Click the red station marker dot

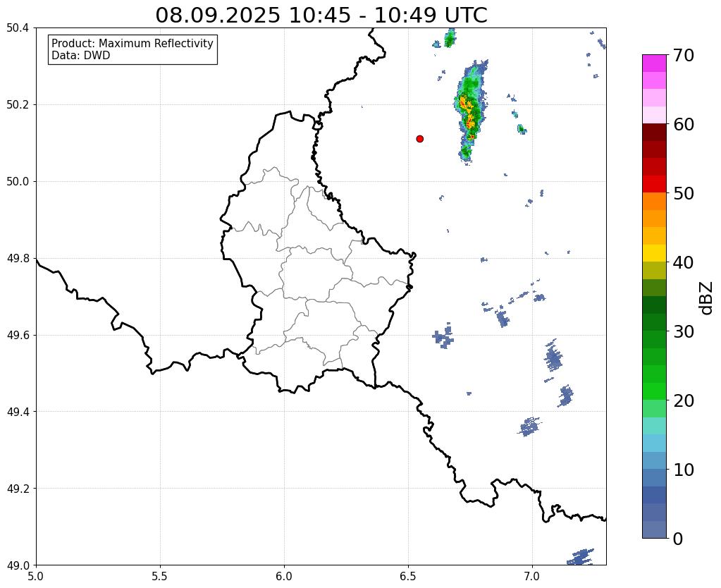coord(419,138)
